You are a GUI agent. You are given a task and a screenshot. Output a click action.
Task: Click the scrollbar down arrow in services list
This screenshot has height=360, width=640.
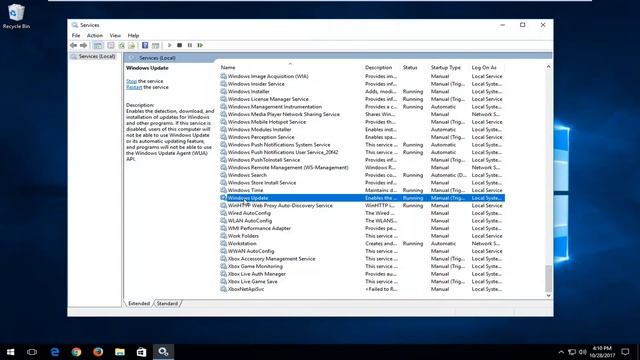click(x=549, y=296)
